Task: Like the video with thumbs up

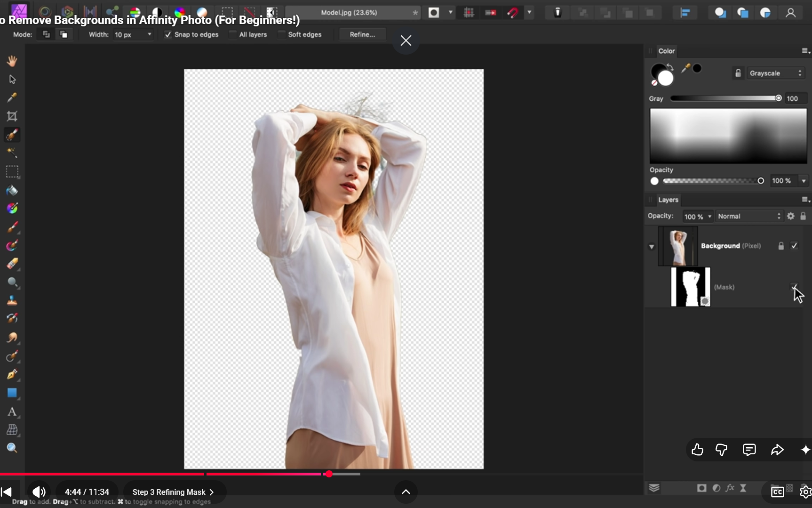Action: (697, 450)
